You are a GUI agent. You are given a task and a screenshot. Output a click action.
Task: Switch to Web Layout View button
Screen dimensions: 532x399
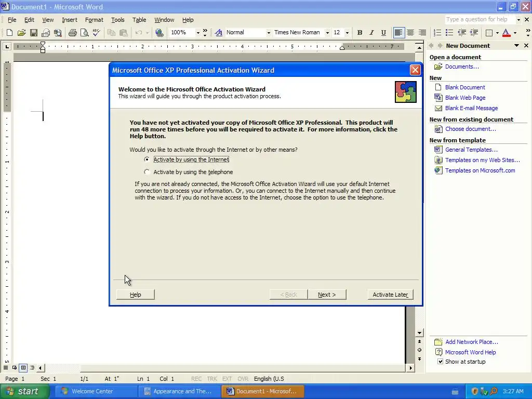coord(15,368)
